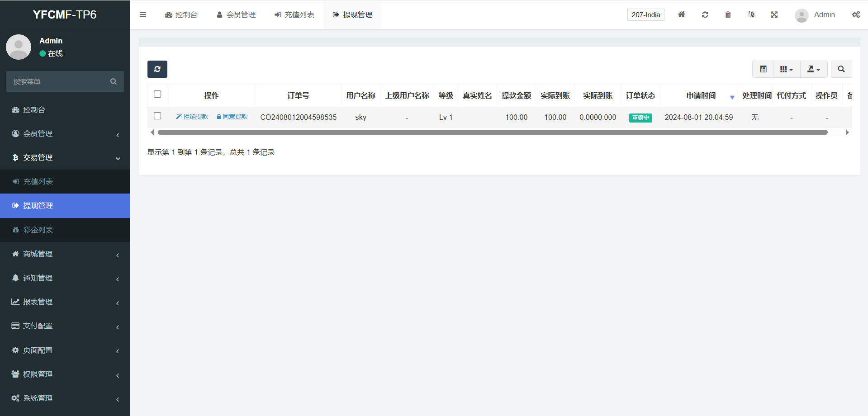Toggle the table card view icon
The image size is (868, 416).
pos(763,69)
